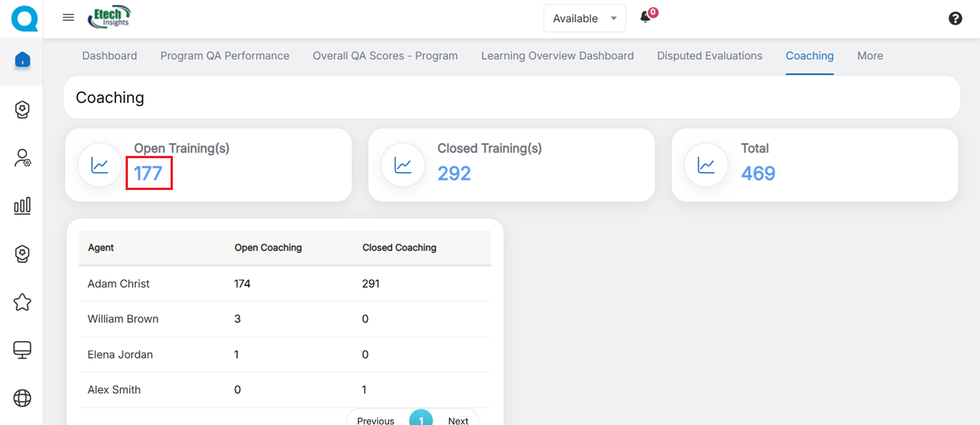Click the user settings sidebar icon
Viewport: 980px width, 425px height.
point(22,158)
